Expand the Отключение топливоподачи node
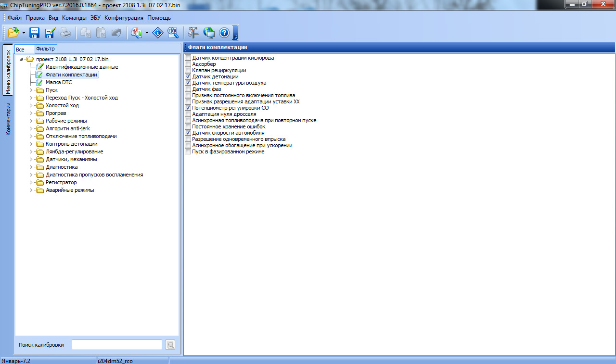This screenshot has width=616, height=364. (31, 136)
